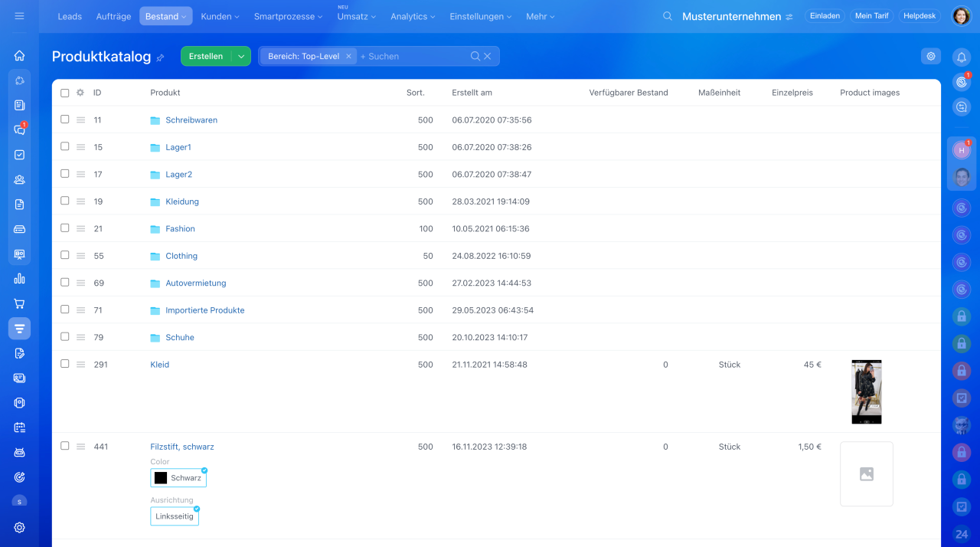Select the Linksseitig orientation option

pos(175,516)
